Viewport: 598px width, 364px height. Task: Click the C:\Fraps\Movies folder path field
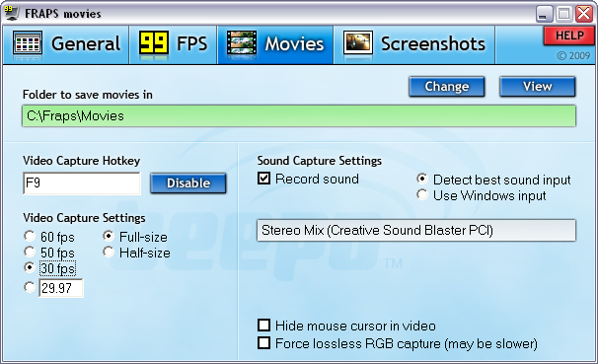pyautogui.click(x=299, y=115)
